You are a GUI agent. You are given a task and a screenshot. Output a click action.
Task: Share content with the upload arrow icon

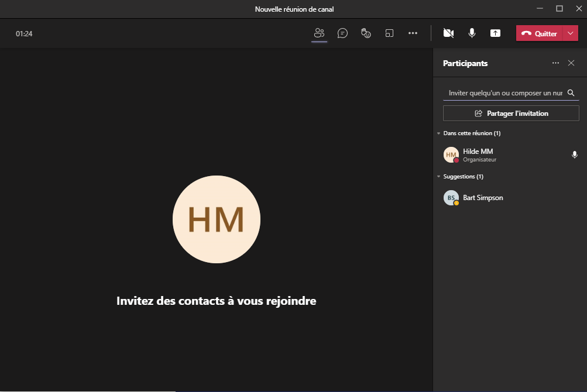click(495, 33)
